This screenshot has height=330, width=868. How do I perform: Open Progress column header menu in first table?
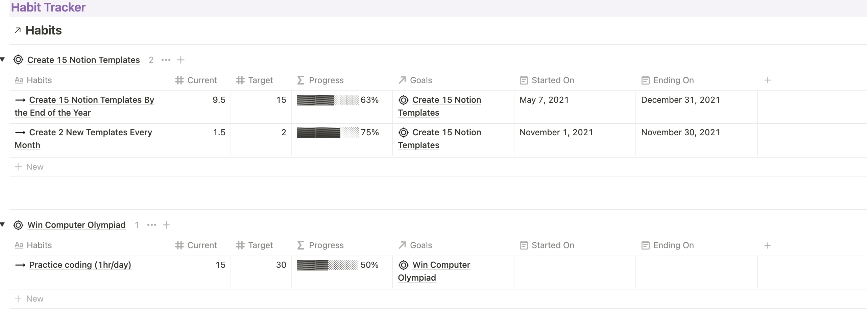coord(326,80)
